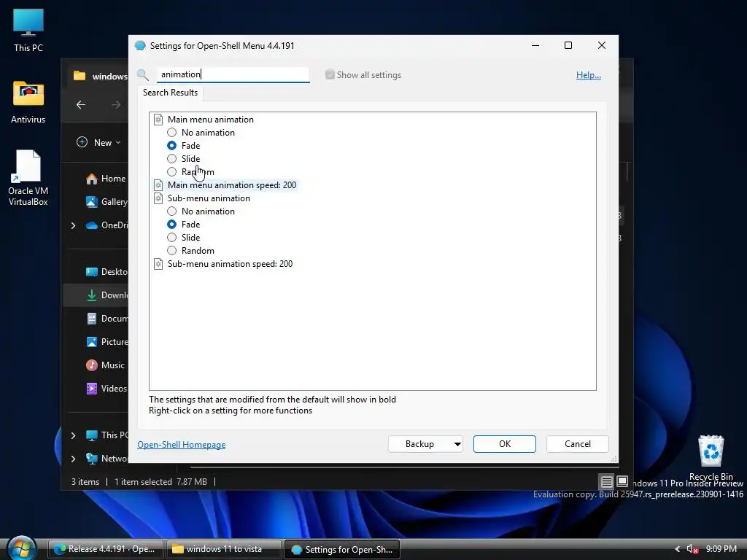Select Random under Sub-menu animation

click(171, 251)
